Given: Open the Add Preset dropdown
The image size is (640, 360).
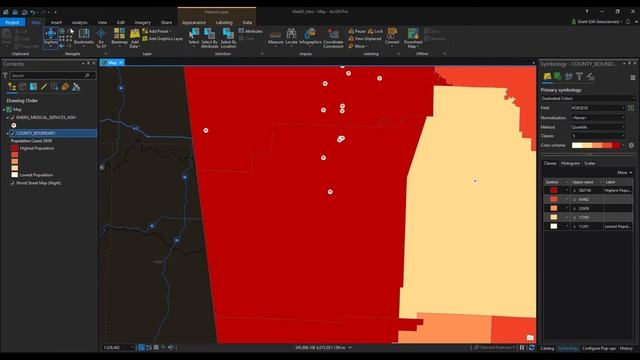Looking at the screenshot, I should point(157,31).
